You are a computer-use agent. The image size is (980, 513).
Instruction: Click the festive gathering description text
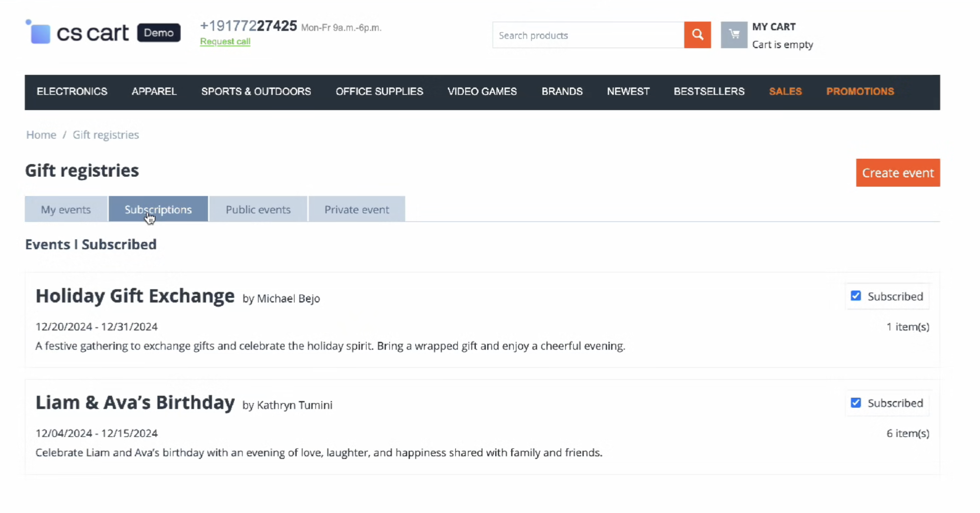click(x=330, y=346)
